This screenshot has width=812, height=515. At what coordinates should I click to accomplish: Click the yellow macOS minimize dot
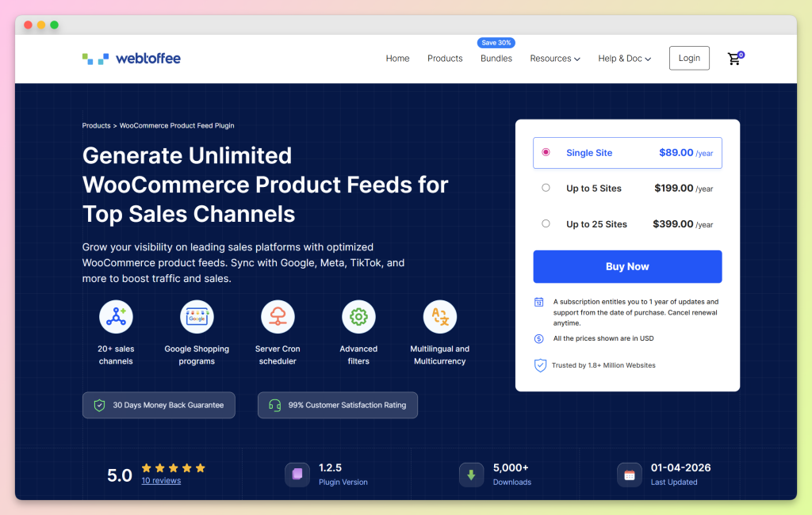coord(41,25)
